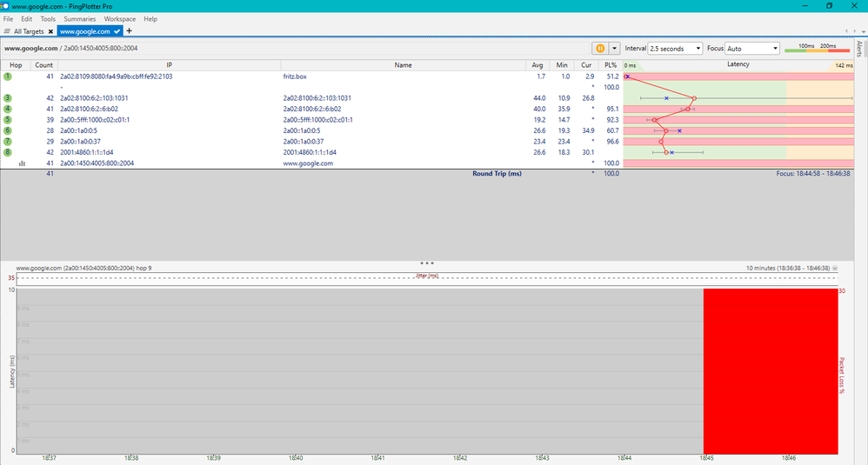Open the Interval 2.5 seconds dropdown
This screenshot has height=465, width=868.
pos(676,49)
